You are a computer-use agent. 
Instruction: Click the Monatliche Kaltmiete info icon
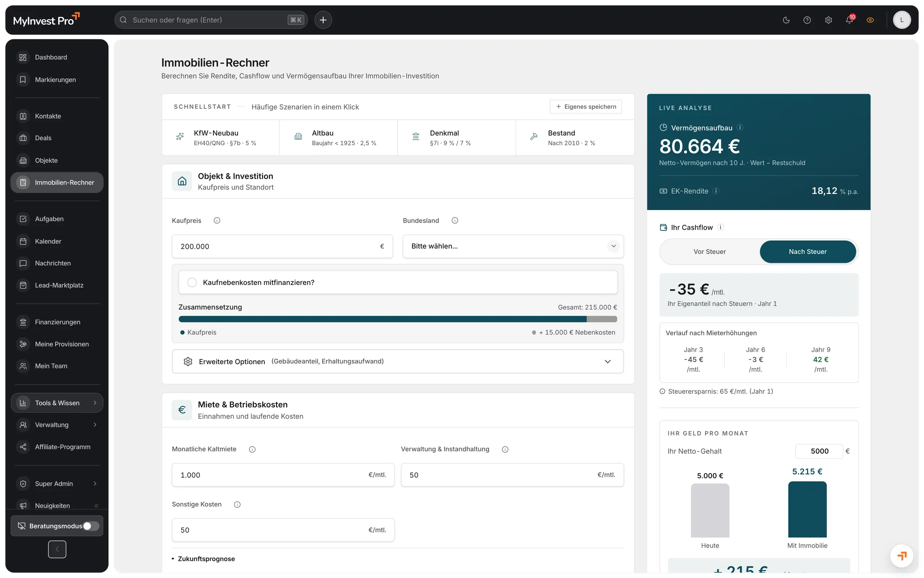(x=252, y=449)
